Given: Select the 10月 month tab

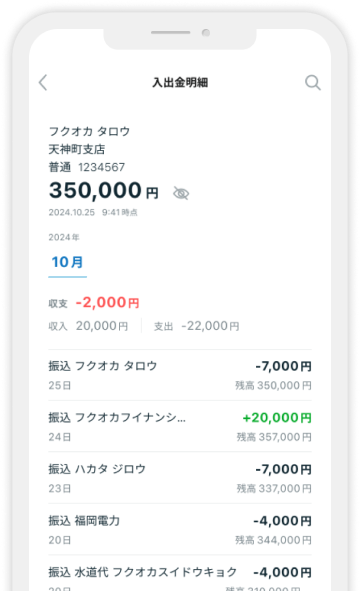Looking at the screenshot, I should 67,262.
